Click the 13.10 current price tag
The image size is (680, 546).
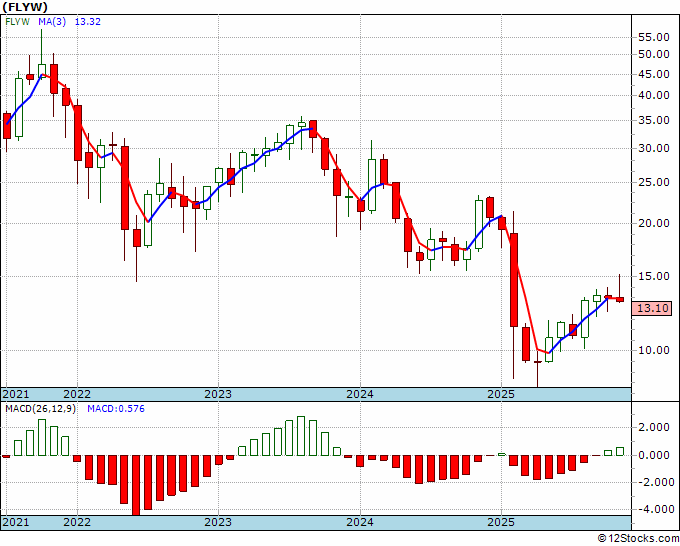tap(652, 308)
